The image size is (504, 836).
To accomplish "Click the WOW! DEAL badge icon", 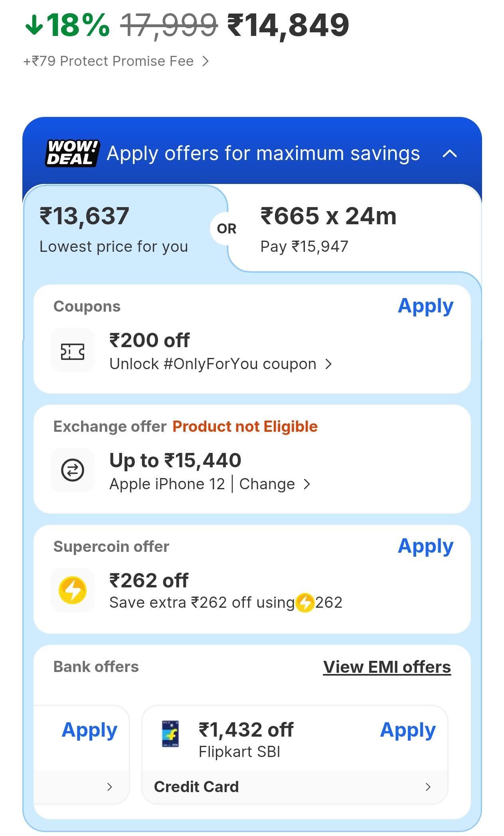I will coord(72,153).
